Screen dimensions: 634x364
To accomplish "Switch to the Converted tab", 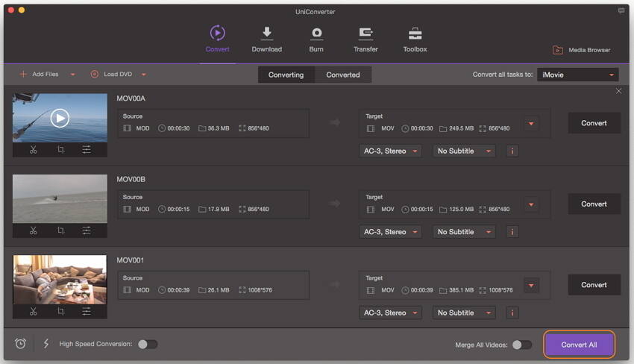I will [343, 75].
